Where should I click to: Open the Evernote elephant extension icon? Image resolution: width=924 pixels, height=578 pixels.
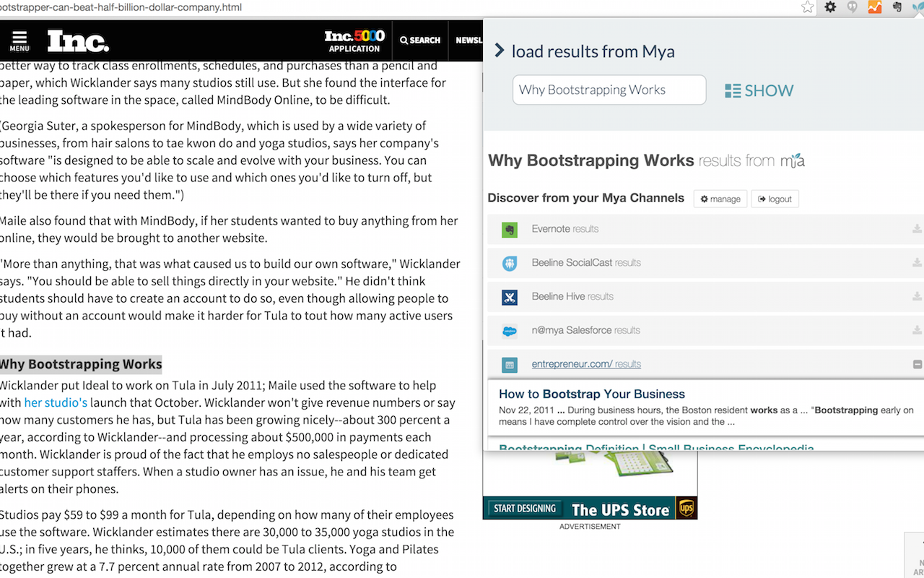tap(897, 7)
